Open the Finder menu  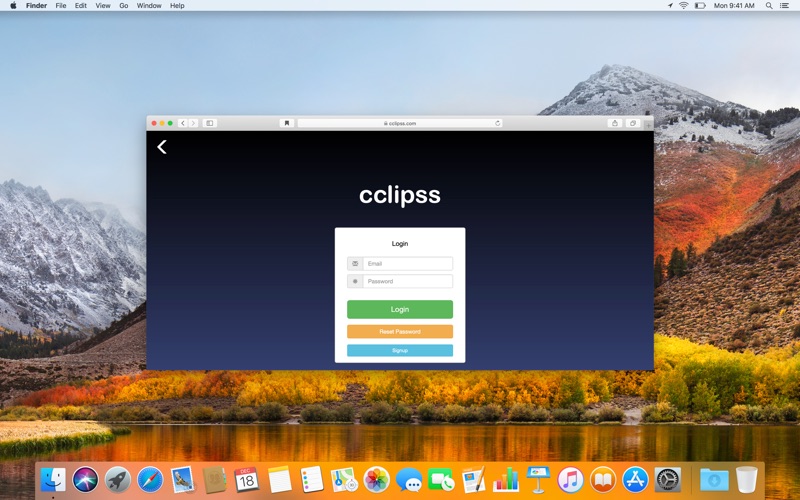pos(36,6)
